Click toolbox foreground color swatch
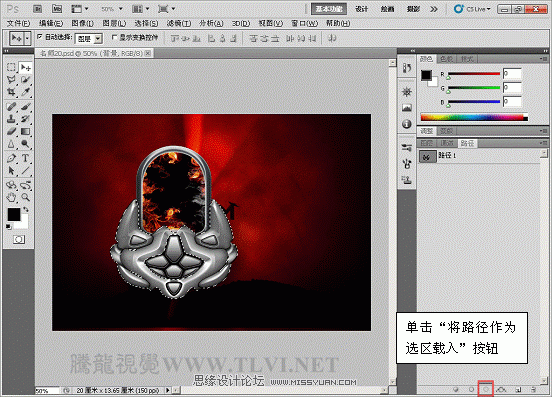Screen dimensions: 552x397 pyautogui.click(x=14, y=214)
